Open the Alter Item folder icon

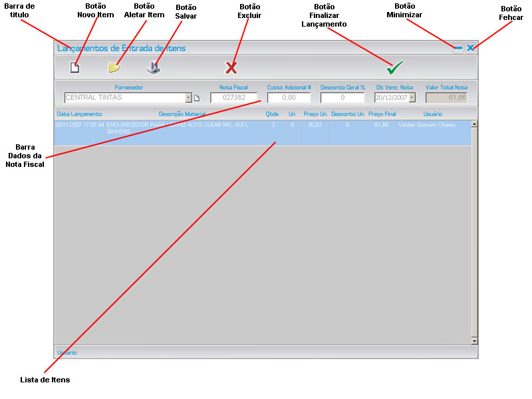pyautogui.click(x=114, y=67)
